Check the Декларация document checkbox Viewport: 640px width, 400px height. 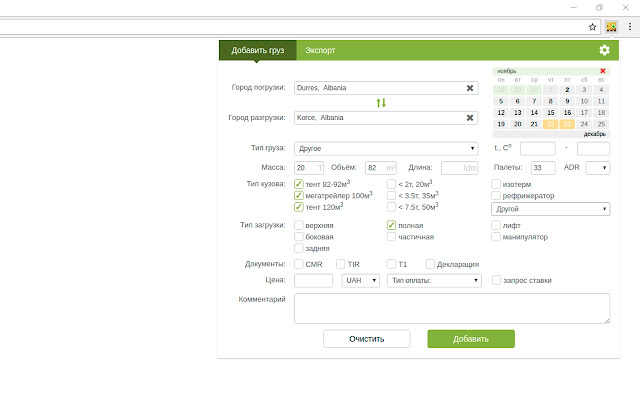430,264
